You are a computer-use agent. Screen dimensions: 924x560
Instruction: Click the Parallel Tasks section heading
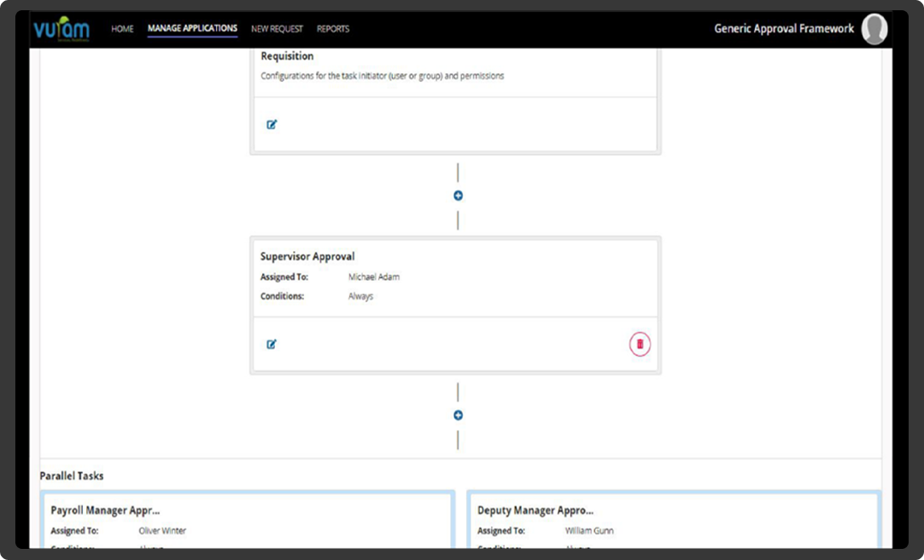(72, 475)
